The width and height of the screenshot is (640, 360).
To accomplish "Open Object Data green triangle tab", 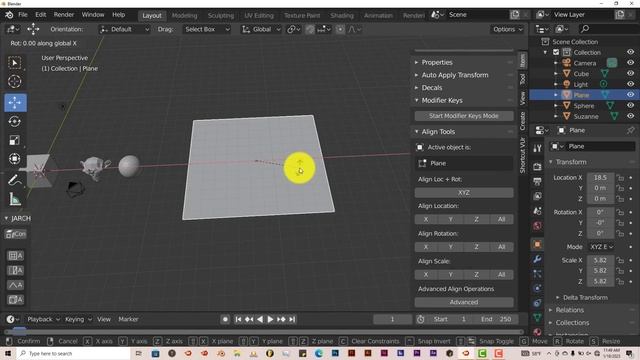I will pos(537,318).
